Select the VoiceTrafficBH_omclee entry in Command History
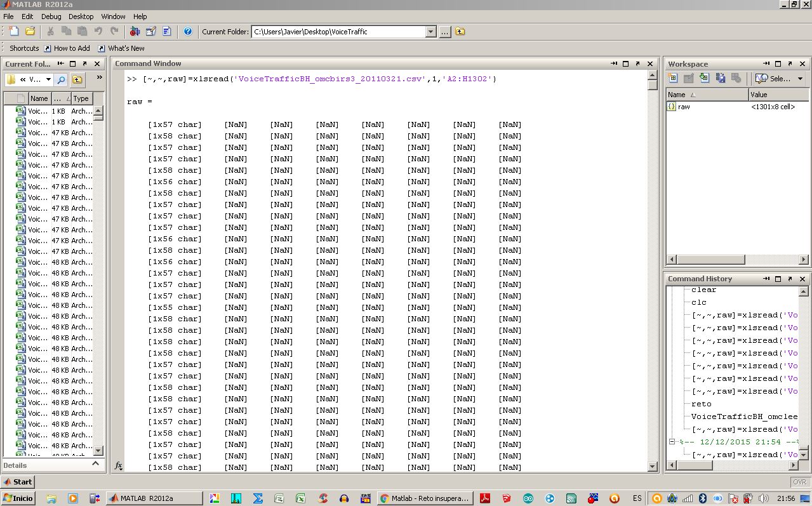Viewport: 812px width, 506px height. (x=744, y=416)
